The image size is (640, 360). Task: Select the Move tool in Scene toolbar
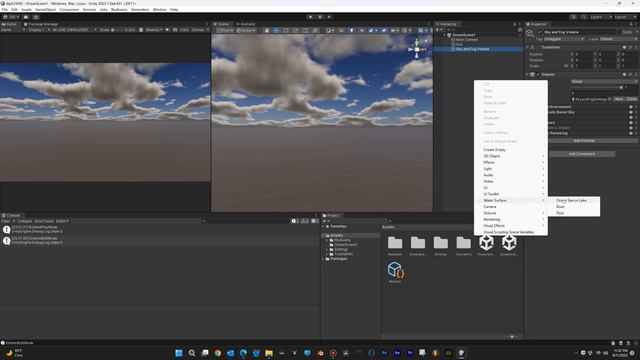pyautogui.click(x=276, y=30)
